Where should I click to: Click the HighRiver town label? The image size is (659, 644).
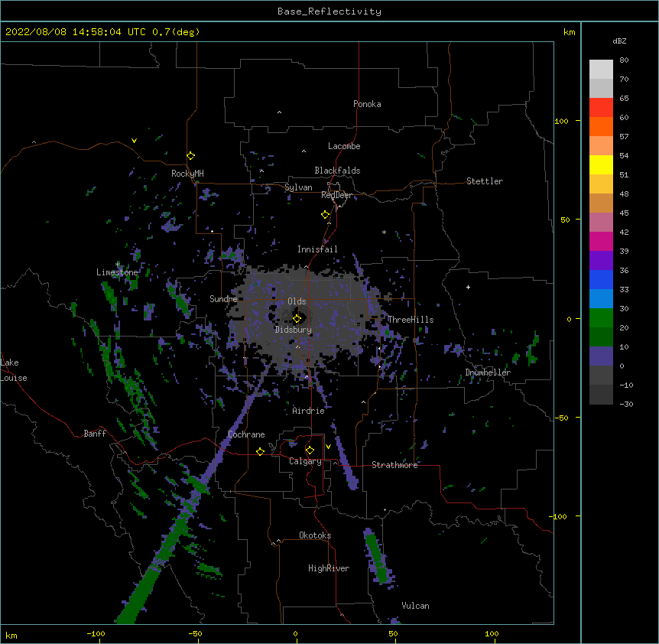pos(329,568)
